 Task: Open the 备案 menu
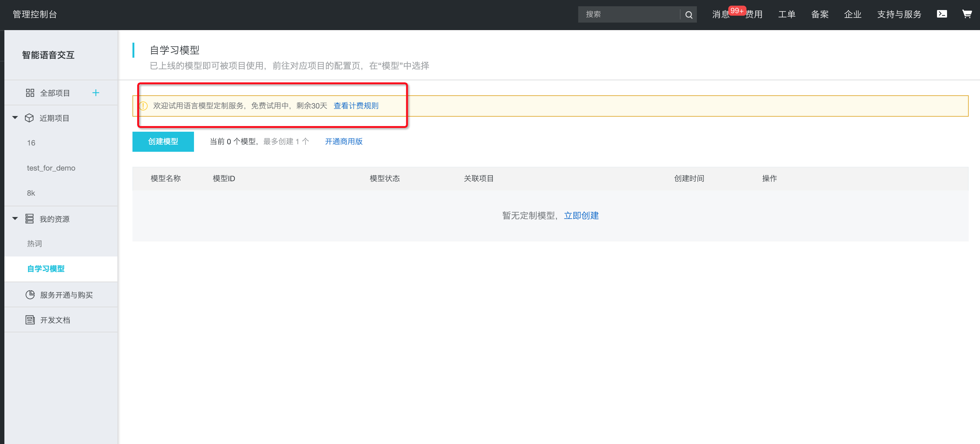coord(820,14)
